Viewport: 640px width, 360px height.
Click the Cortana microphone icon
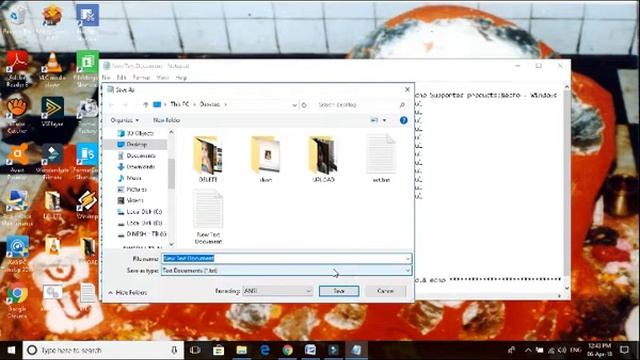174,350
